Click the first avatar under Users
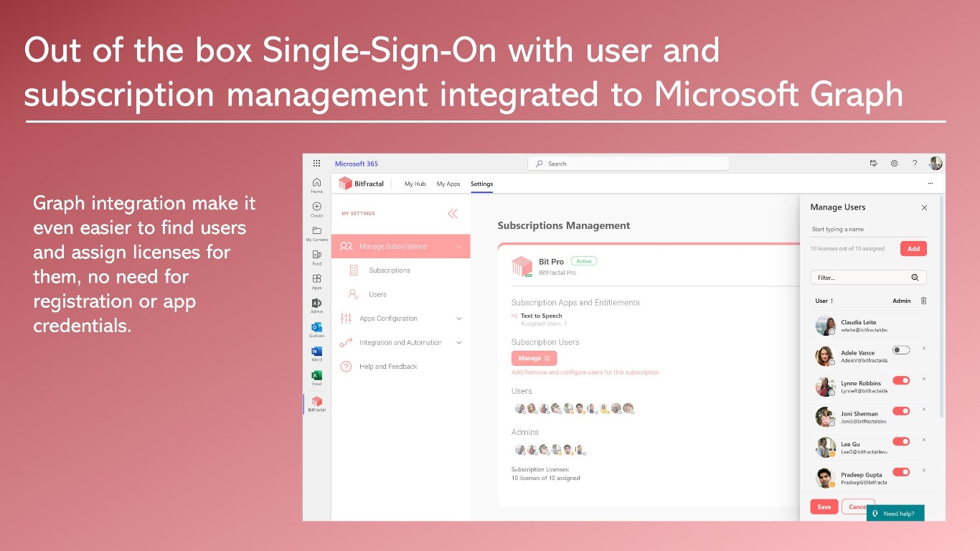The height and width of the screenshot is (551, 980). [520, 408]
